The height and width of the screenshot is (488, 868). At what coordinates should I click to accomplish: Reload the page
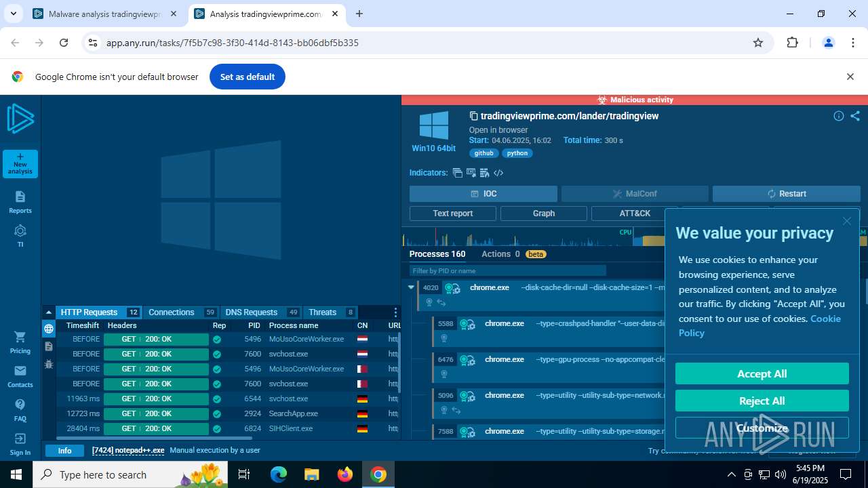point(64,43)
